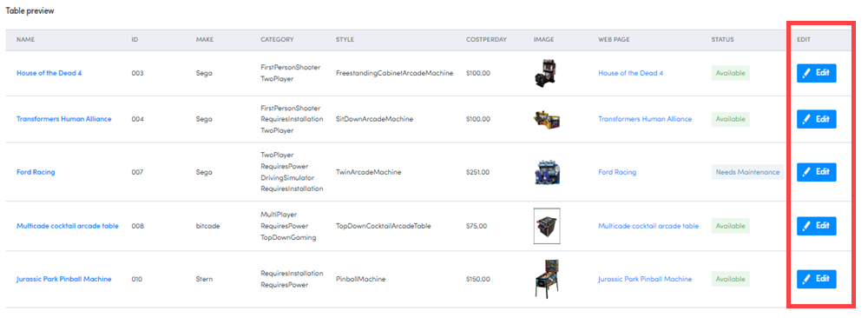Click the WEB PAGE column header

tap(614, 40)
